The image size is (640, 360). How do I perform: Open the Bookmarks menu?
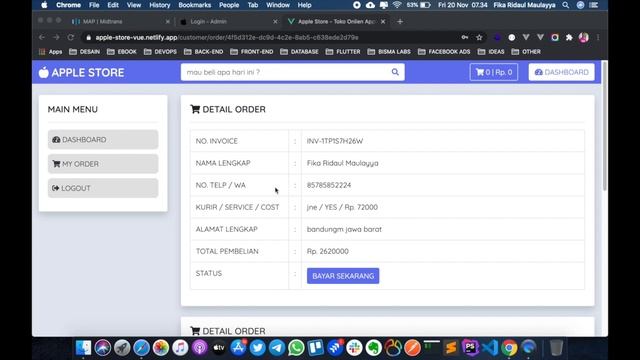tap(195, 5)
